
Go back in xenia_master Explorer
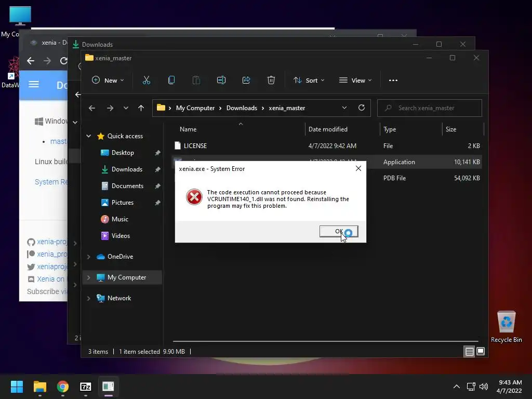point(91,108)
